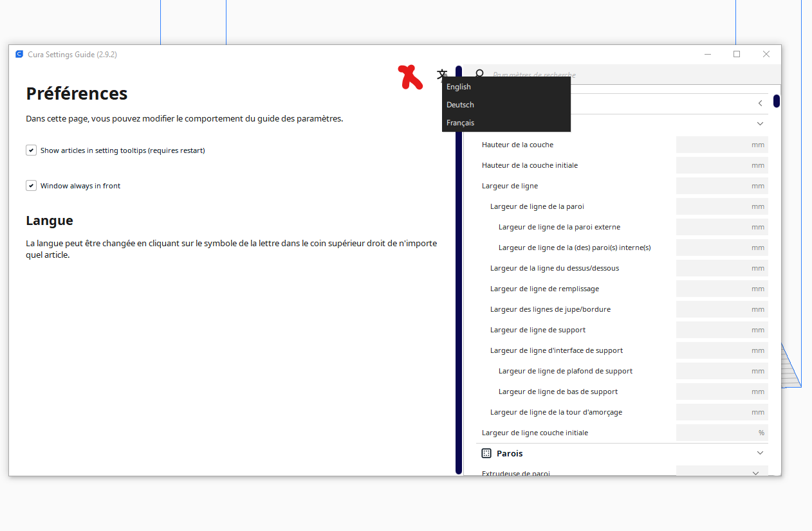Viewport: 812px width, 531px height.
Task: Select Largeur de ligne de la paroi externe
Action: tap(559, 227)
